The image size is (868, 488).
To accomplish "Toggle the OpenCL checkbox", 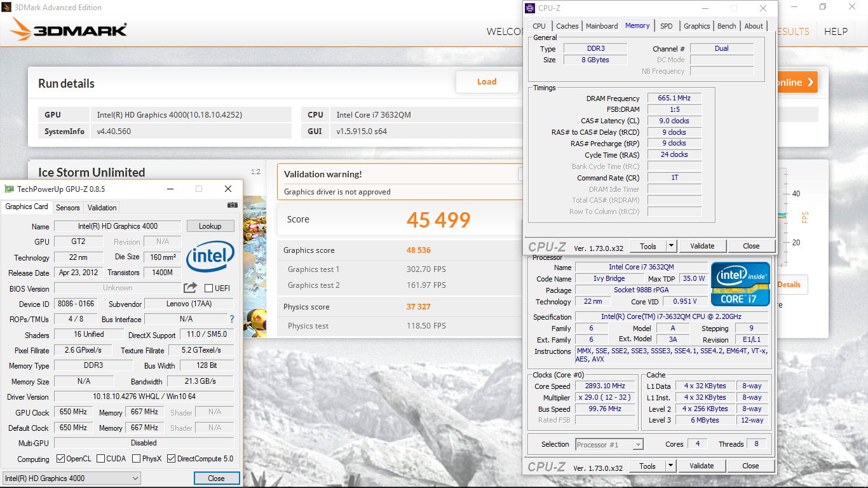I will coord(60,459).
